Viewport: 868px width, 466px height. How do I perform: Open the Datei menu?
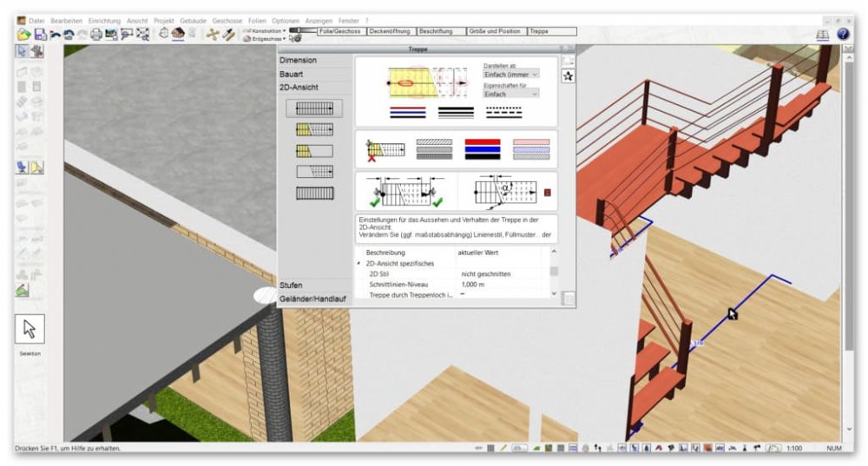click(x=36, y=21)
